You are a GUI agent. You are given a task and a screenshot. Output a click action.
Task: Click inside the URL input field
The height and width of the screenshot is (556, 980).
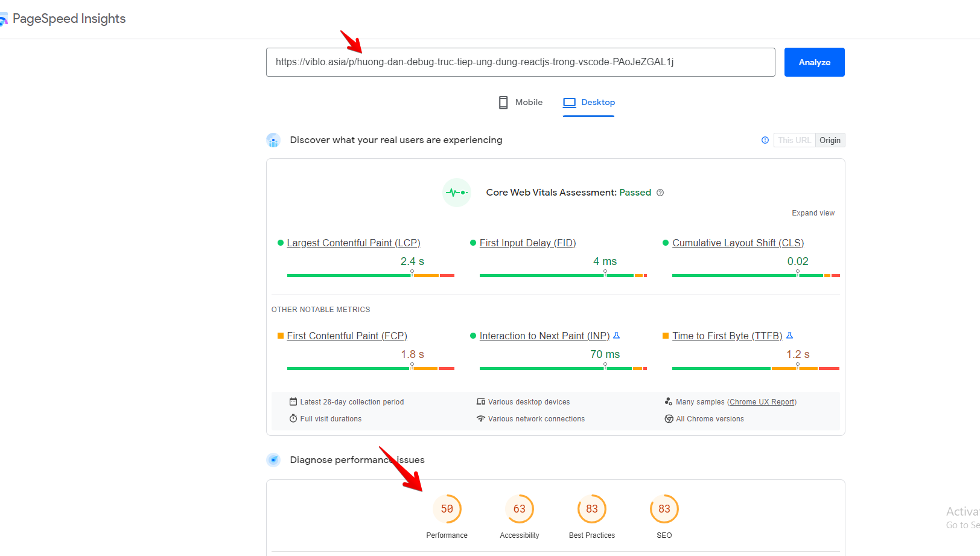click(x=520, y=62)
